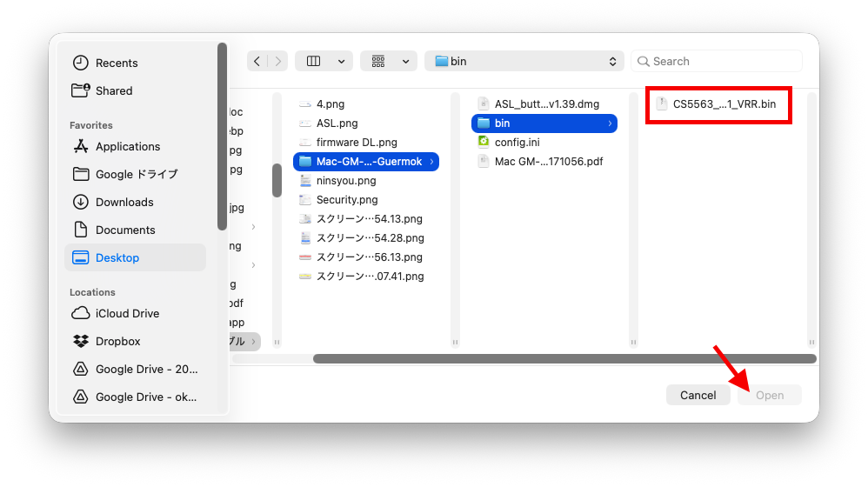Open the grouping options grid dropdown

(389, 61)
